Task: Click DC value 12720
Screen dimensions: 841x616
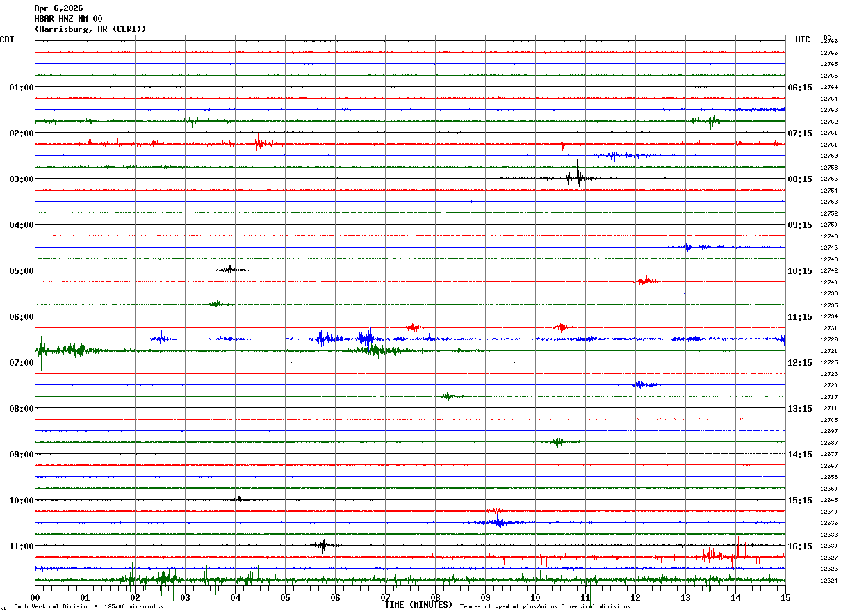Action: (x=828, y=386)
